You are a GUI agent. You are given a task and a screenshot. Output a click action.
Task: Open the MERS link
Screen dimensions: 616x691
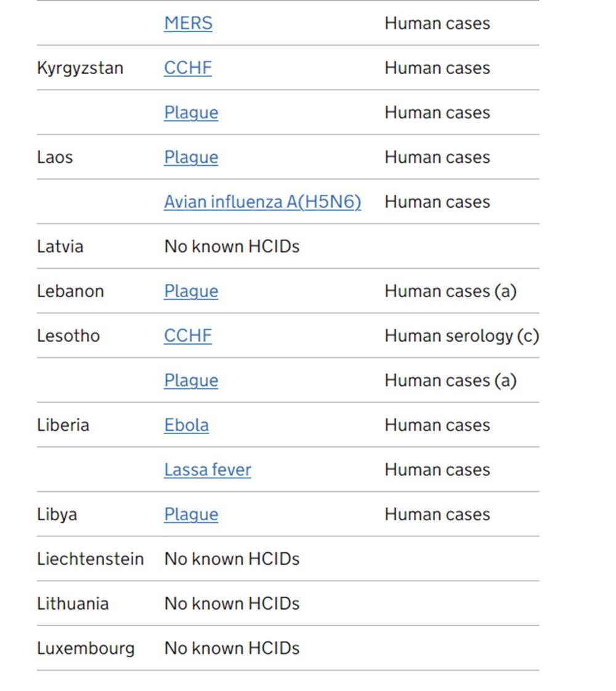[188, 23]
